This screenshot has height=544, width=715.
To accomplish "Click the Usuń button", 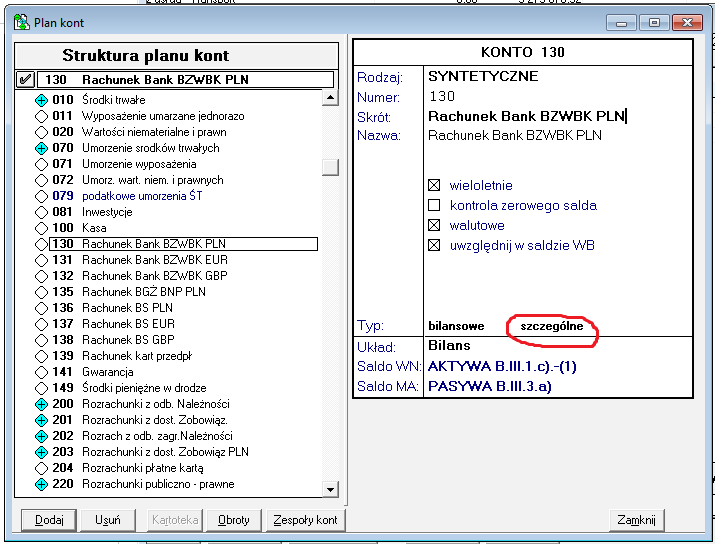I will coord(108,520).
